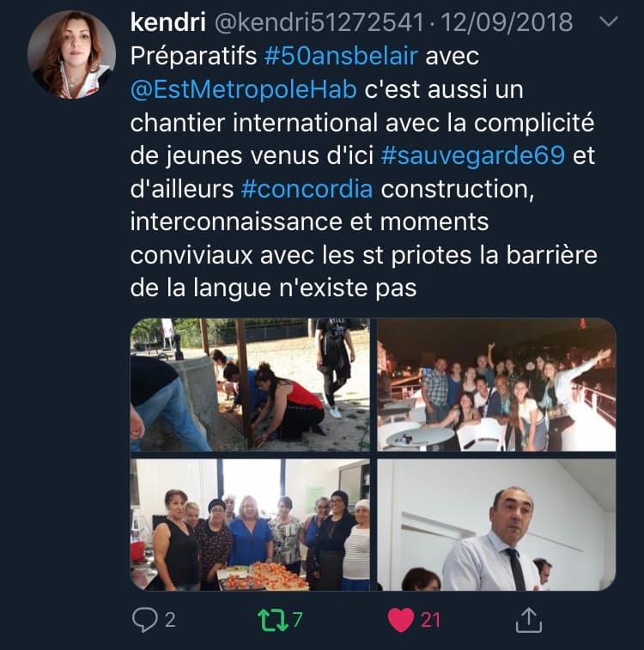This screenshot has width=644, height=650.
Task: Open kendri's profile picture
Action: pyautogui.click(x=71, y=55)
